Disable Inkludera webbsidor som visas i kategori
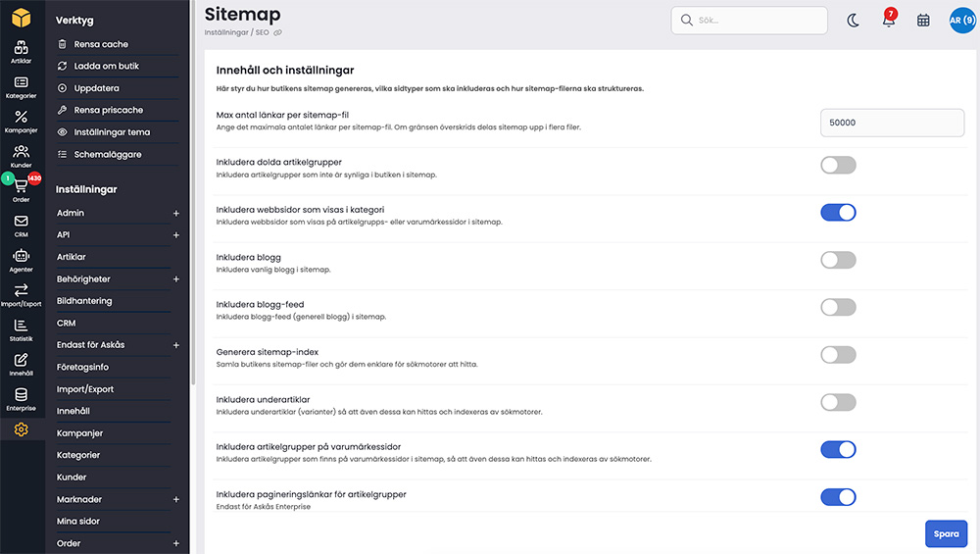The height and width of the screenshot is (554, 980). [838, 213]
